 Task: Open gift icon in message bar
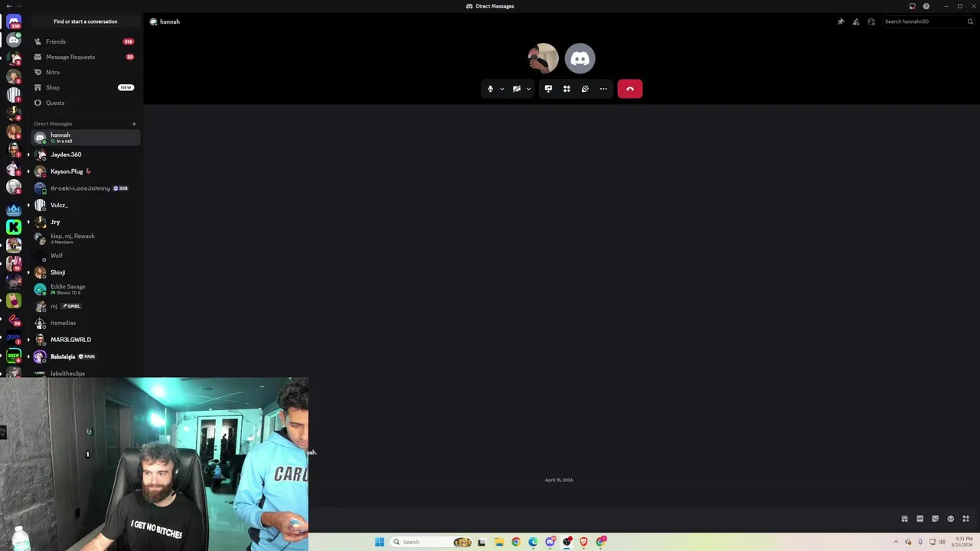904,519
